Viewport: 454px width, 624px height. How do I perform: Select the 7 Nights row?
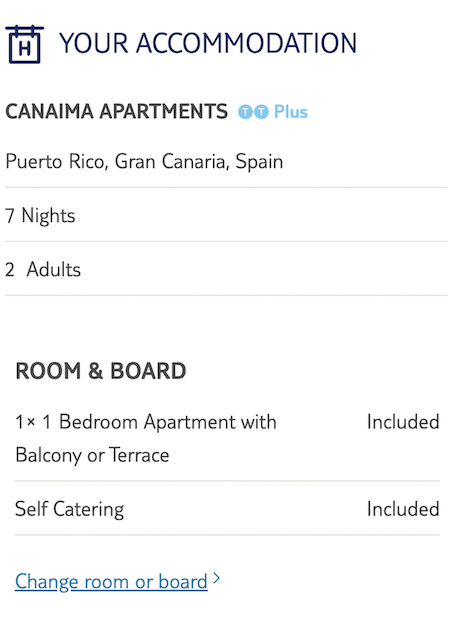tap(226, 215)
